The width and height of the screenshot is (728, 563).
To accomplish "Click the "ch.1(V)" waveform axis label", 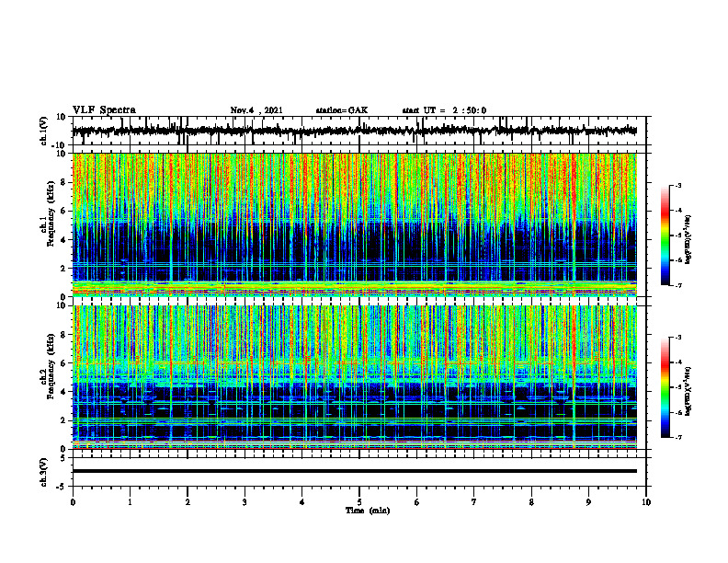I will (x=44, y=131).
